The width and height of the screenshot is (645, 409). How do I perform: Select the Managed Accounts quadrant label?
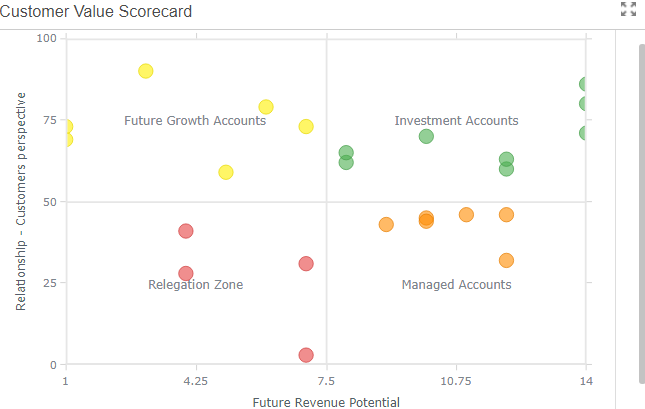[456, 285]
